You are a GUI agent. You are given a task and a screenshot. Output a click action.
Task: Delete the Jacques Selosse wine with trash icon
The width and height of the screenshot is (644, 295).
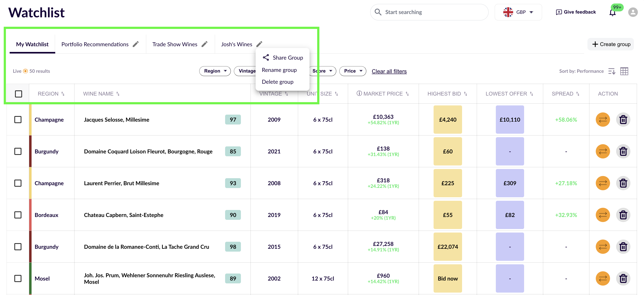click(623, 119)
